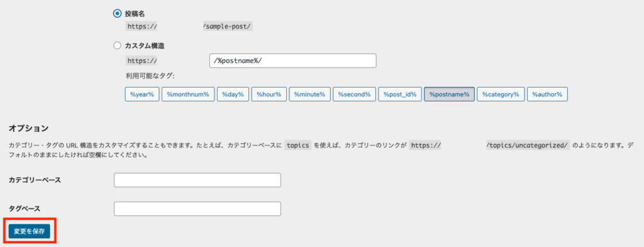The height and width of the screenshot is (247, 644).
Task: Save with the 変更を保存 button
Action: coord(29,231)
